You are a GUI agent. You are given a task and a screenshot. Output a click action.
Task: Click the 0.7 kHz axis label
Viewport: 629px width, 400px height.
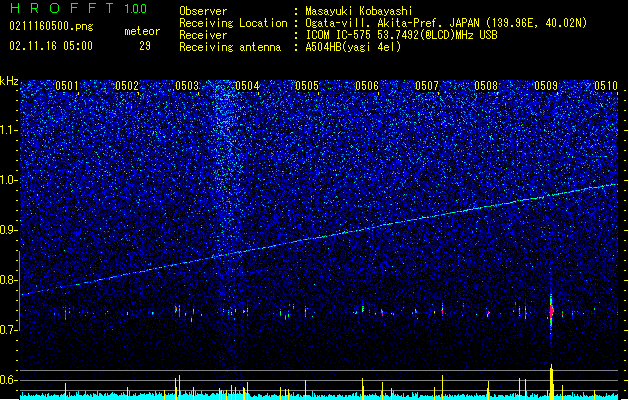9,330
